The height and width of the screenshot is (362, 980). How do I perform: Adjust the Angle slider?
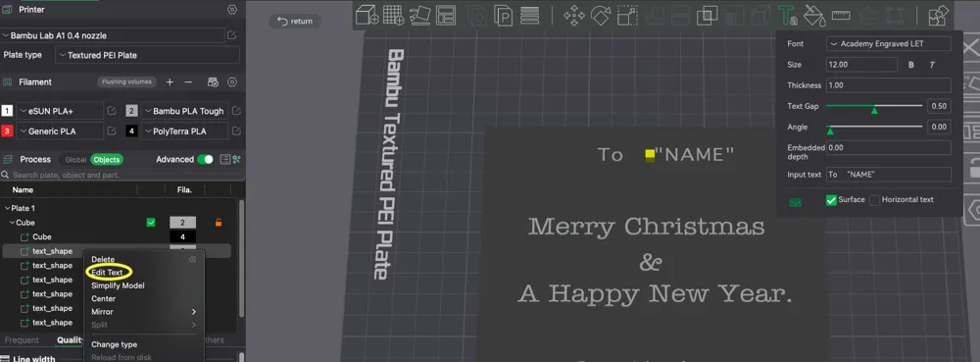coord(874,129)
